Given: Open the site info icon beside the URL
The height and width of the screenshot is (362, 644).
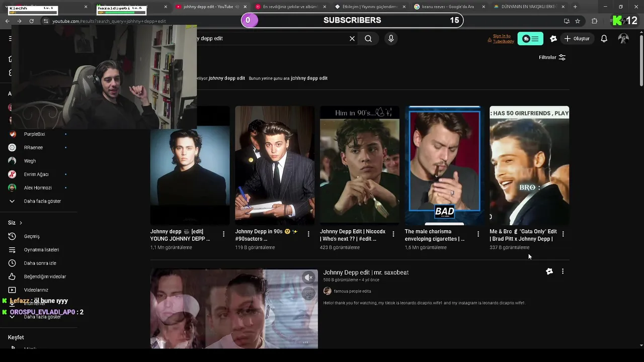Looking at the screenshot, I should (46, 21).
